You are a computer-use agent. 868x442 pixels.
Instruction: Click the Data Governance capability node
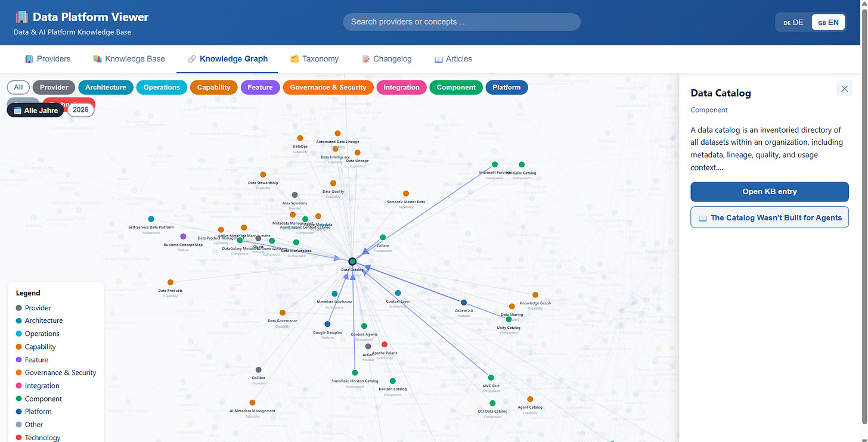click(282, 313)
